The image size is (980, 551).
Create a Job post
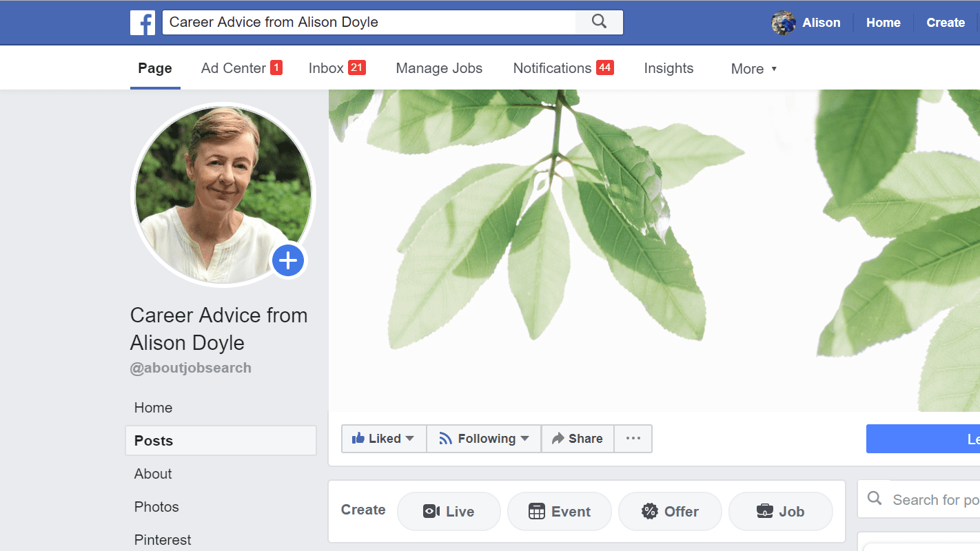click(x=781, y=511)
